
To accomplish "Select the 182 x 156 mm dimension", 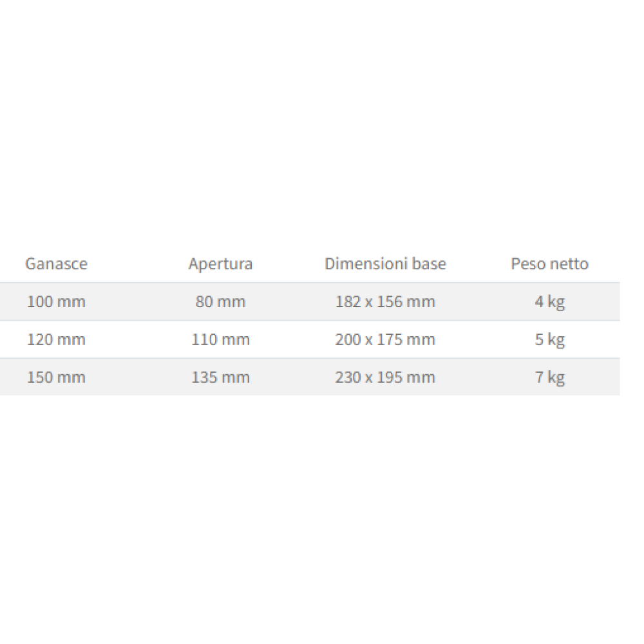I will (385, 301).
